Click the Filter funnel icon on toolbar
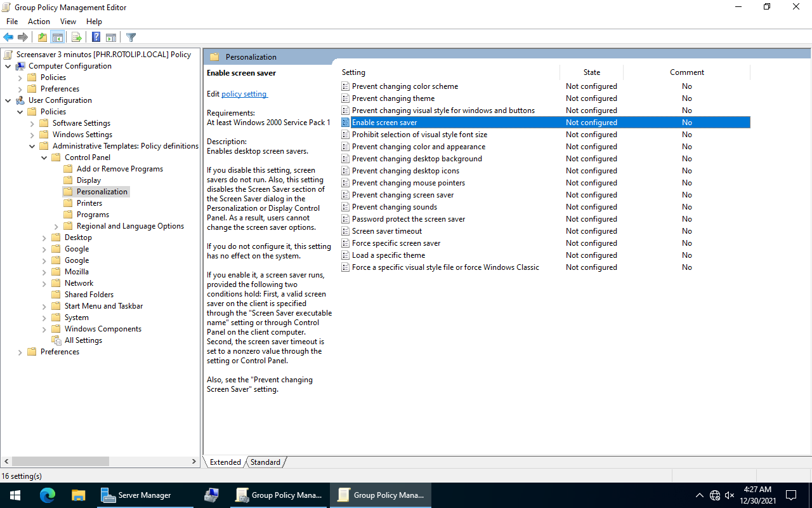Viewport: 812px width, 508px height. click(x=131, y=37)
